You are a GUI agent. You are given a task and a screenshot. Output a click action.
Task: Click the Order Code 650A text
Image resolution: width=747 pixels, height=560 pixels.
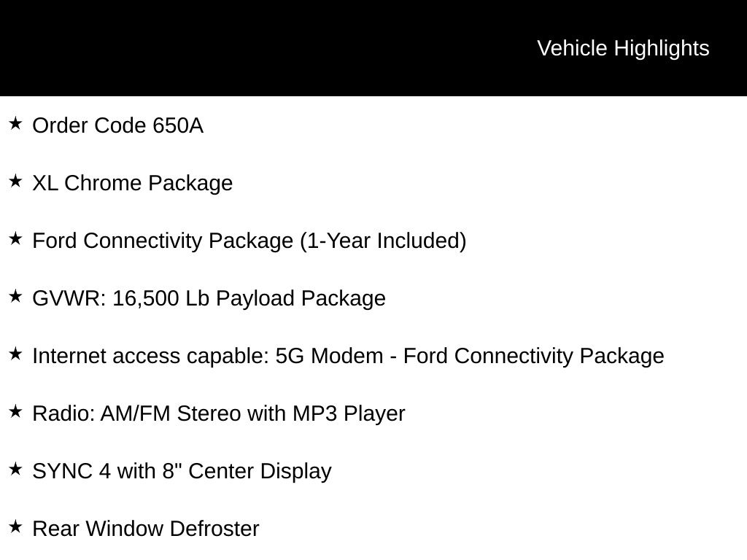coord(117,125)
